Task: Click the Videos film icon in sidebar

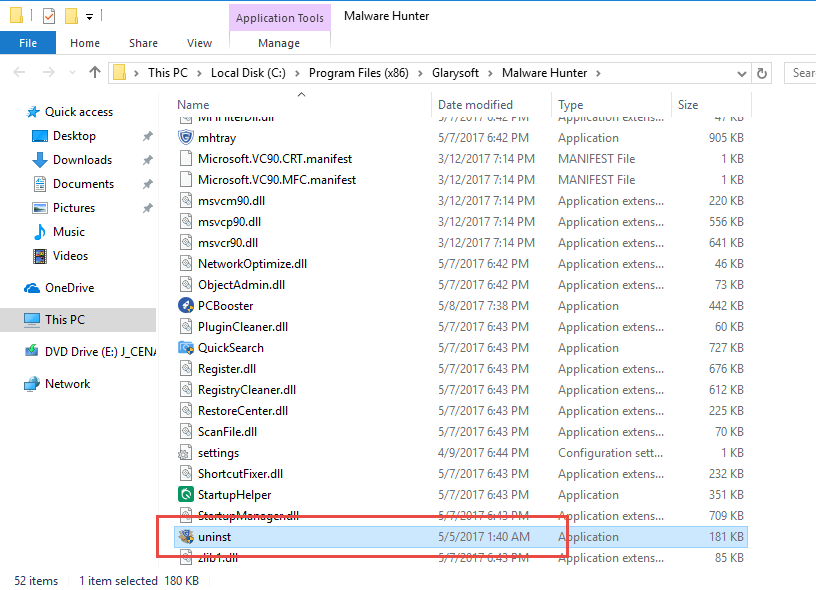Action: point(40,256)
